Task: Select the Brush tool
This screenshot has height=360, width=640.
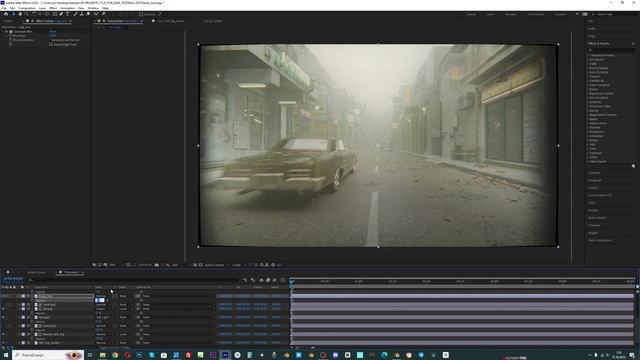Action: [76, 14]
